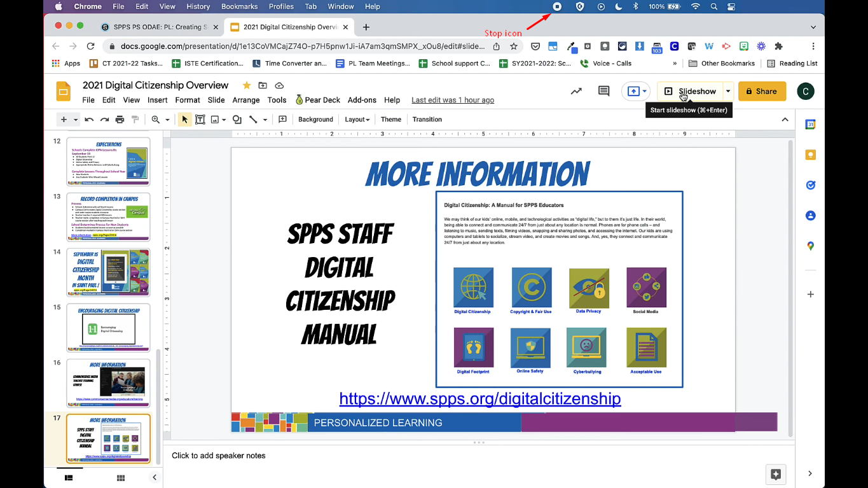This screenshot has height=488, width=868.
Task: Click the new slide plus button
Action: [x=64, y=120]
